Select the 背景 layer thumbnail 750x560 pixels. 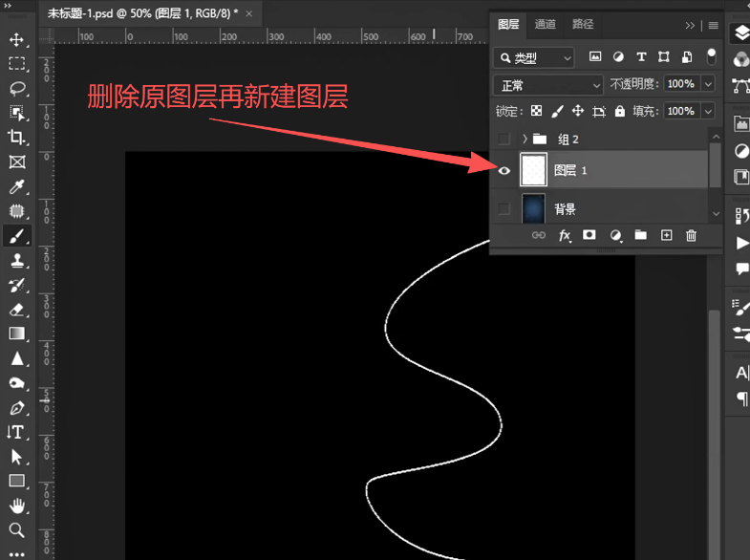tap(533, 208)
